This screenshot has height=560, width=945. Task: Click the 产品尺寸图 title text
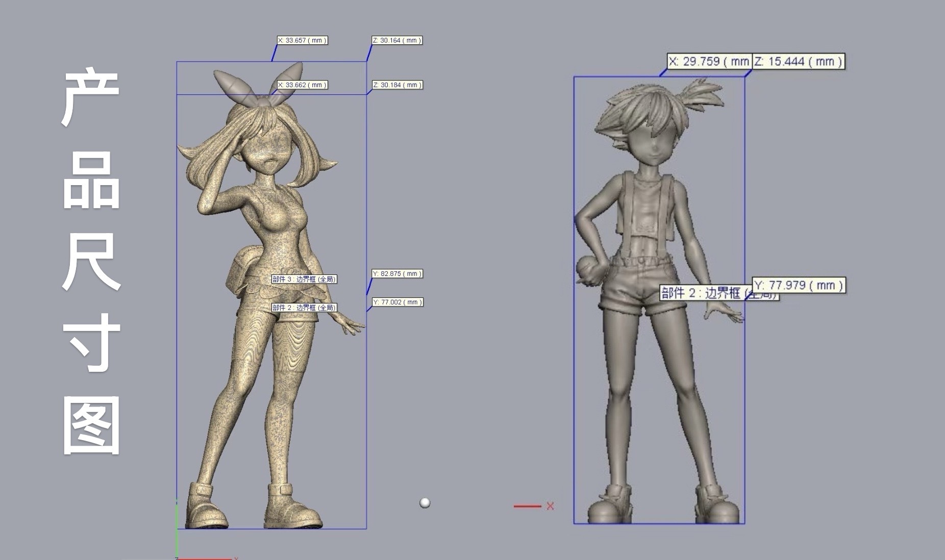click(x=91, y=263)
